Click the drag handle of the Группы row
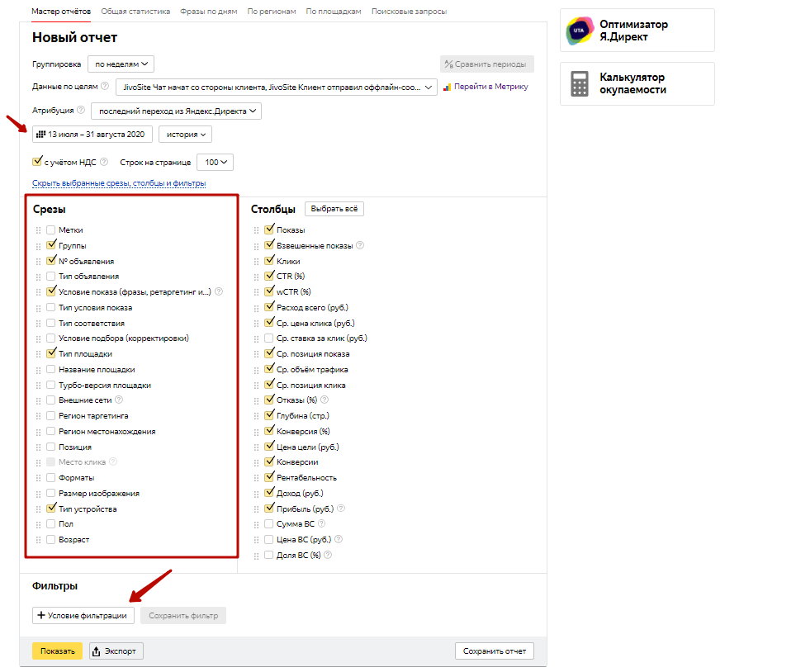Viewport: 796px width, 672px height. (38, 246)
